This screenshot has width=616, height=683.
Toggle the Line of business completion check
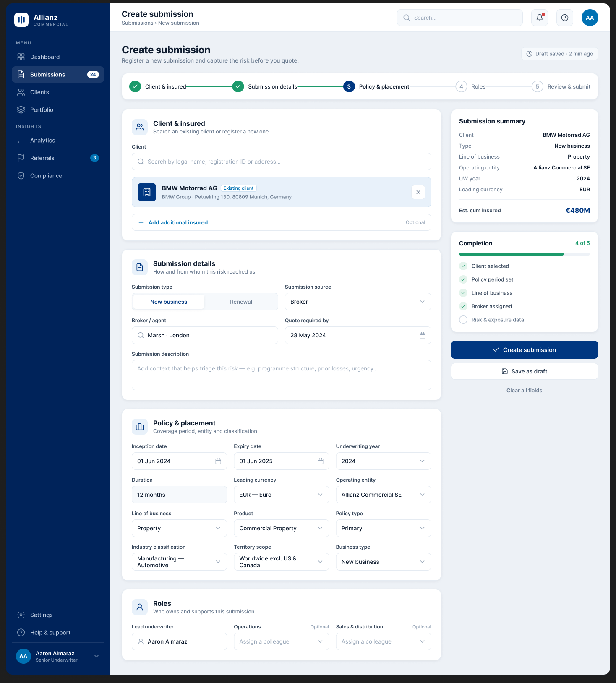pyautogui.click(x=463, y=293)
